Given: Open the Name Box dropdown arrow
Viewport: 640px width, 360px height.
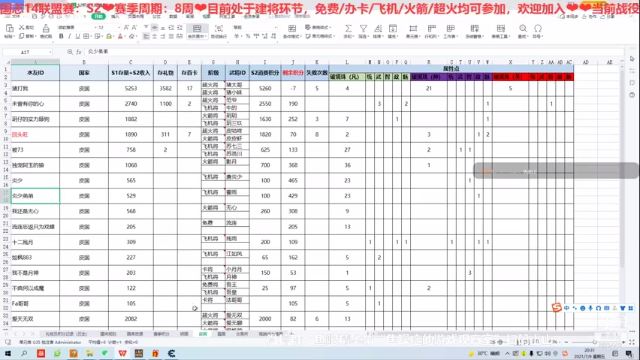Looking at the screenshot, I should coord(50,52).
